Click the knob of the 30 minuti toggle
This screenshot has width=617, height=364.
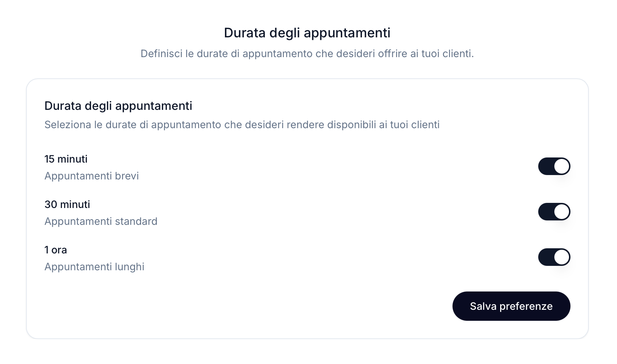(561, 211)
